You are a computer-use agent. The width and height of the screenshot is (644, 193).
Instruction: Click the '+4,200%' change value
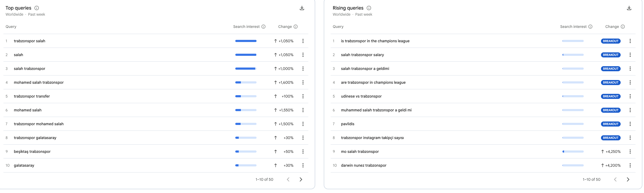coord(613,165)
